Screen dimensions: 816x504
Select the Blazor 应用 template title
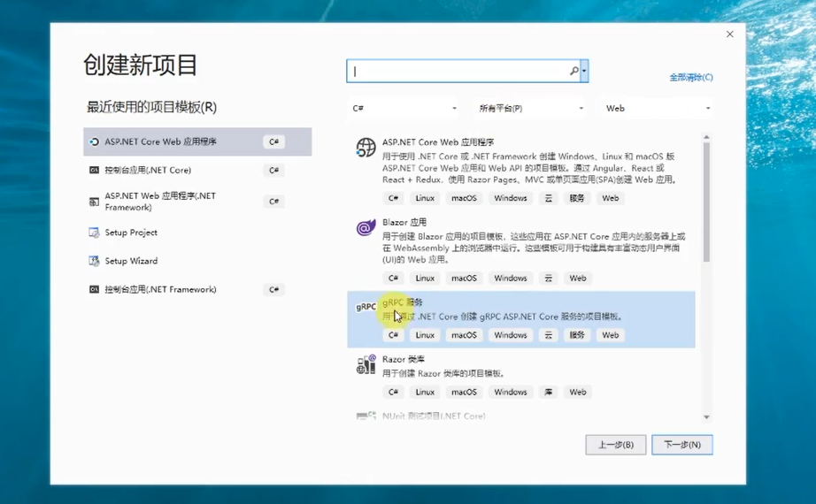point(404,222)
